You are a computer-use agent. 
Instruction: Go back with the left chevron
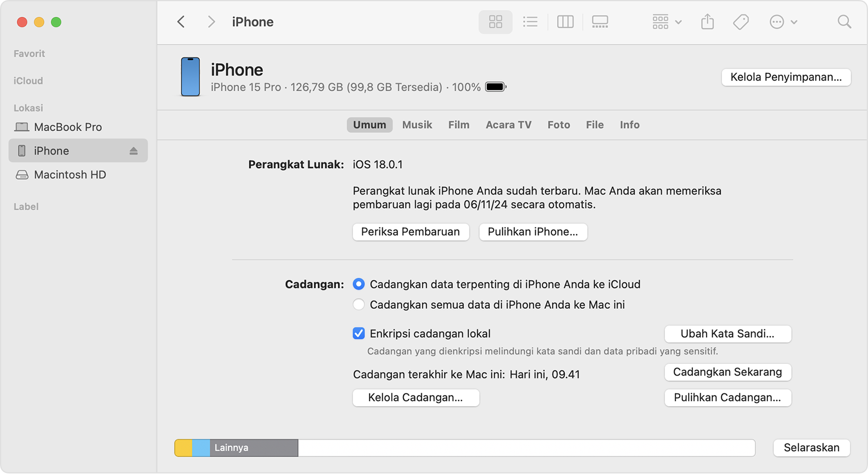181,22
